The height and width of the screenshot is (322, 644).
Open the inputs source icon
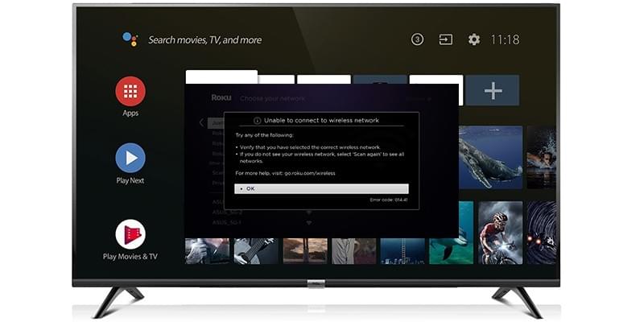click(x=445, y=39)
